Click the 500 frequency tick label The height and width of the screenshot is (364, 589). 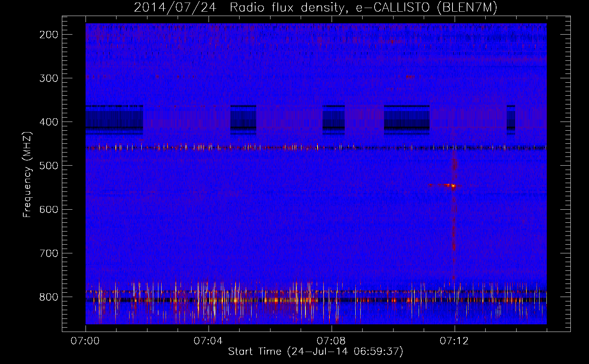point(49,166)
